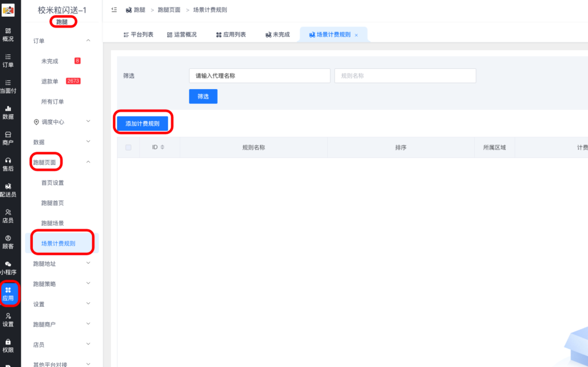The image size is (588, 367).
Task: Open the 配送员 courier management icon
Action: 9,191
